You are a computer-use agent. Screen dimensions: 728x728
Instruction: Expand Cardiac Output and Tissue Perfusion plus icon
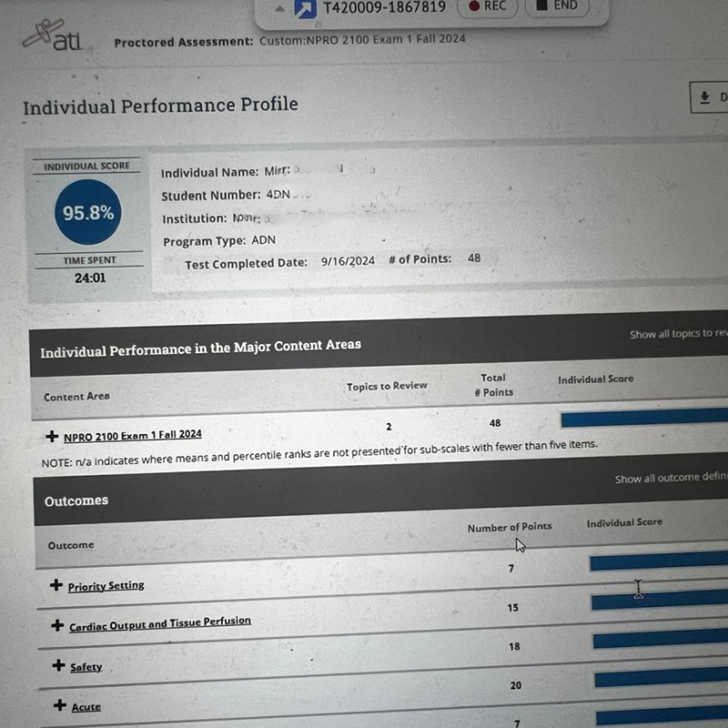tap(57, 625)
